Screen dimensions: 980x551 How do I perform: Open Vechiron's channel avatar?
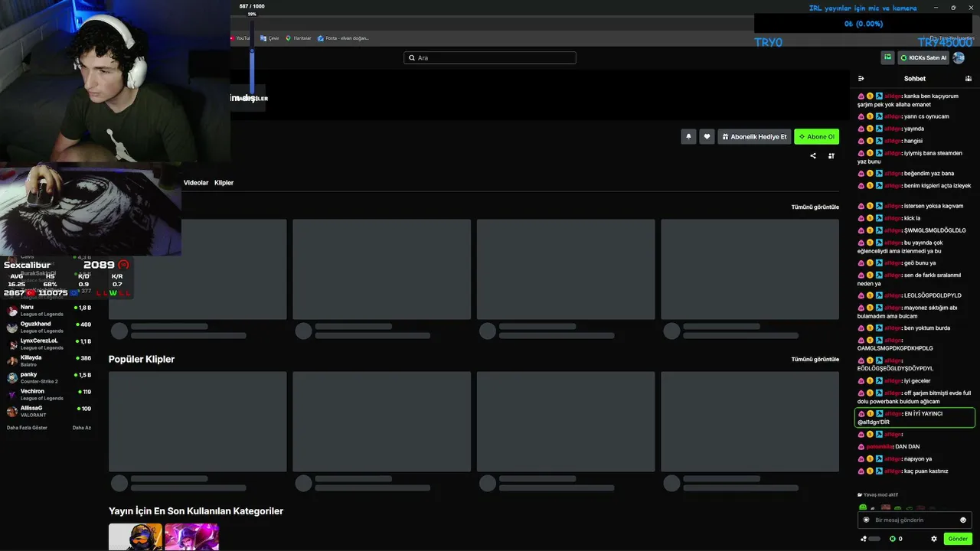12,395
